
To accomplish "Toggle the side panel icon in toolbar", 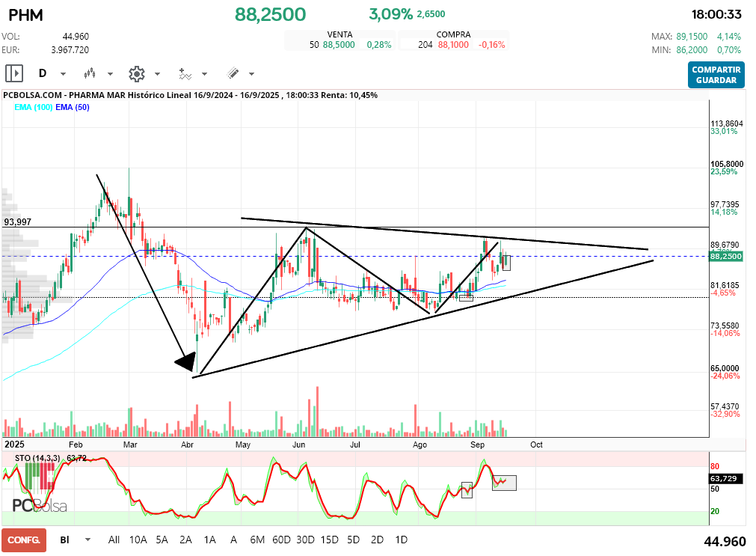I will click(x=14, y=73).
